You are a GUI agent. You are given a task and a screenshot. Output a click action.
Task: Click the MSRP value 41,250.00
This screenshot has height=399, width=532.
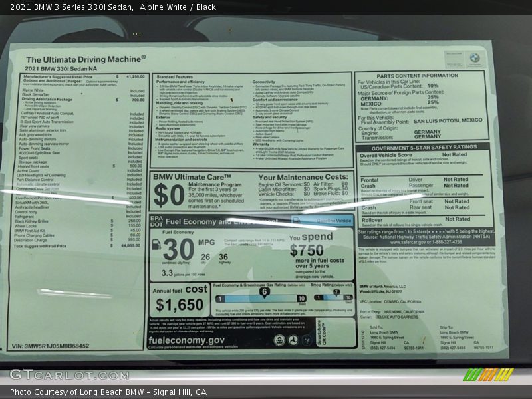[136, 77]
